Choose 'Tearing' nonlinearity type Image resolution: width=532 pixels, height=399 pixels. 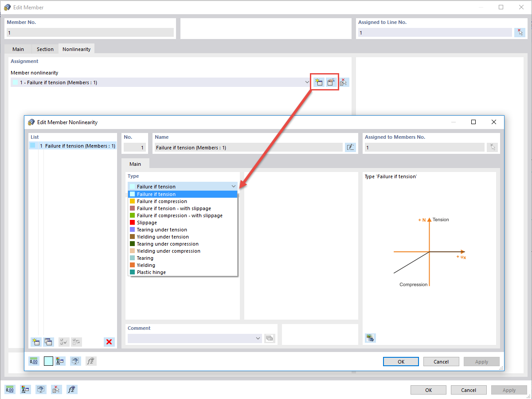click(x=183, y=258)
